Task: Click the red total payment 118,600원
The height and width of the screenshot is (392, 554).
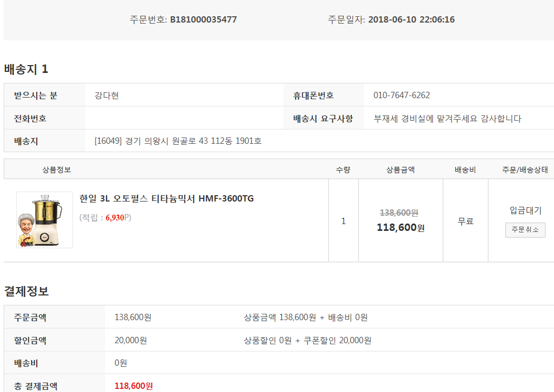Action: [x=133, y=386]
